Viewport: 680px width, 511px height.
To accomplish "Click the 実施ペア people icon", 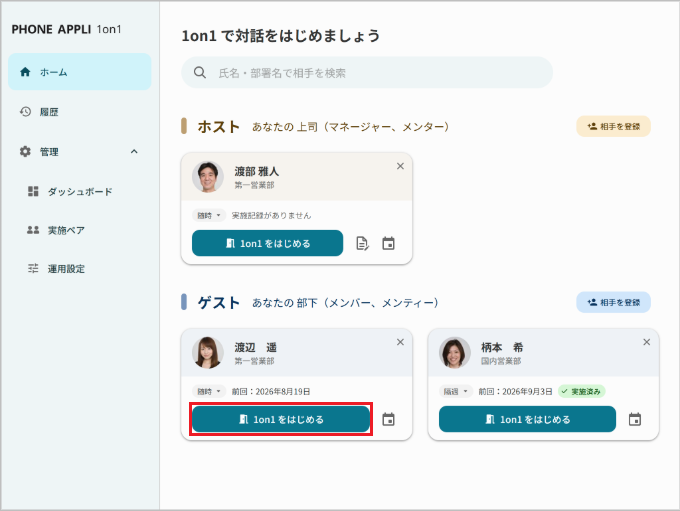I will (33, 230).
